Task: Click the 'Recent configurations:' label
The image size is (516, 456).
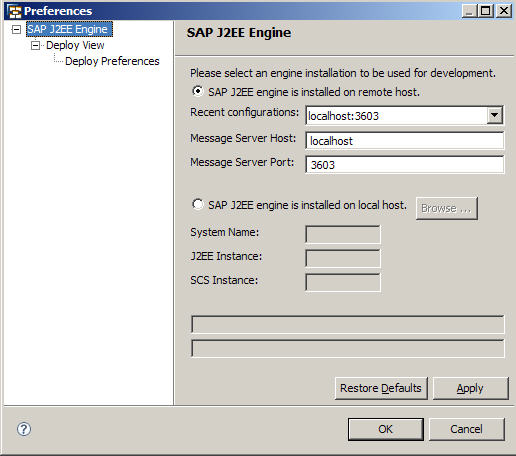Action: (245, 112)
